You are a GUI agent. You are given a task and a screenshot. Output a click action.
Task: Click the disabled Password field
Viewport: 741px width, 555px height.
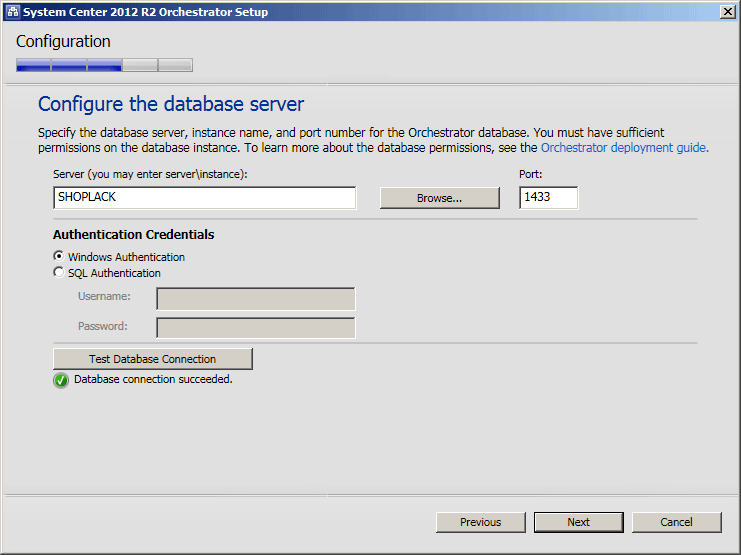[256, 328]
